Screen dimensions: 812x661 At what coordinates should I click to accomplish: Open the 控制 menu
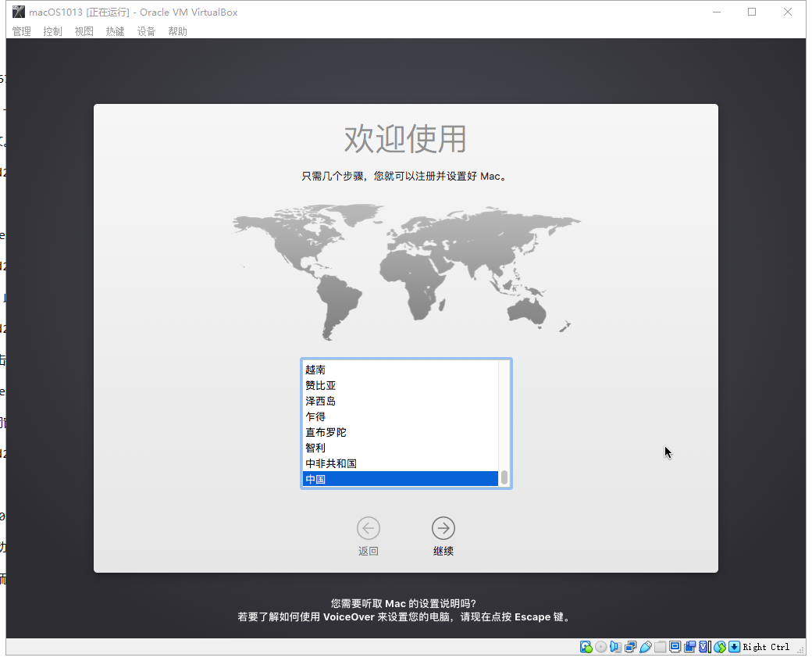point(53,31)
